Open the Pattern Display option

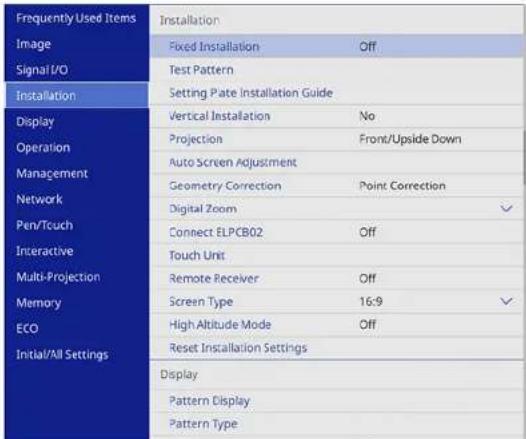pyautogui.click(x=337, y=401)
